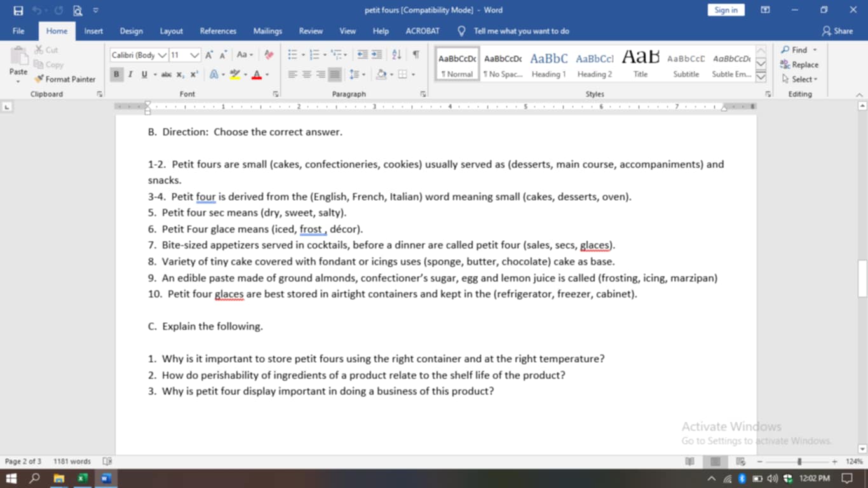
Task: Align text to the left
Action: [x=293, y=74]
